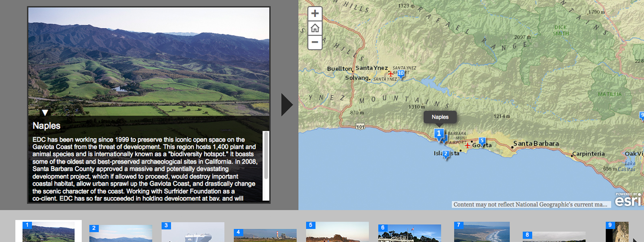Open thumbnail 8 in carousel
This screenshot has height=242, width=644.
[554, 236]
